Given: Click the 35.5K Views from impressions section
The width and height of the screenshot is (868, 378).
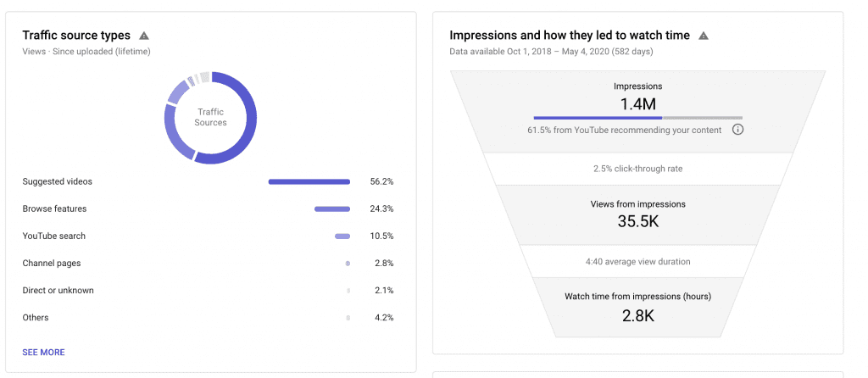Looking at the screenshot, I should coord(637,216).
